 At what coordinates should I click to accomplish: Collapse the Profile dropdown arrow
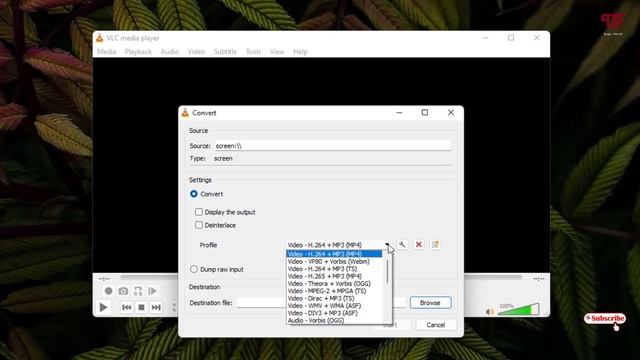[x=387, y=245]
